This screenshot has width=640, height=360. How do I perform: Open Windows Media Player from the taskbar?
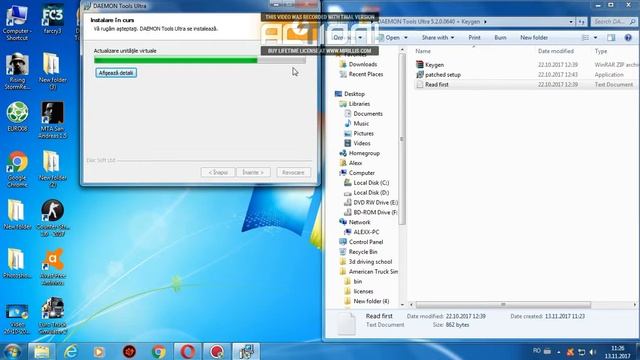point(99,351)
